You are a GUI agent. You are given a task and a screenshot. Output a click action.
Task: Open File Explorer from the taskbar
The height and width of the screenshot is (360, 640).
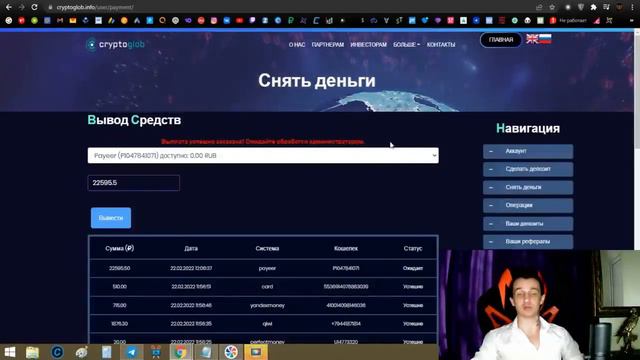[32, 352]
